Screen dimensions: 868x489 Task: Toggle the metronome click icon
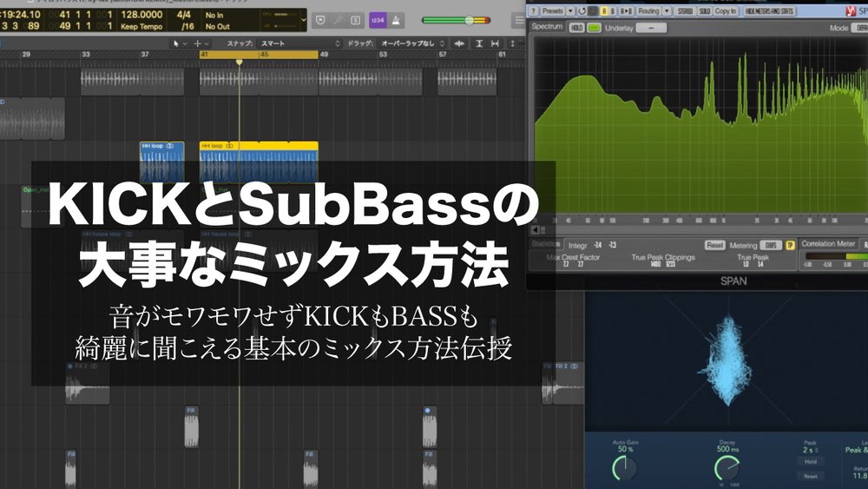[x=397, y=20]
